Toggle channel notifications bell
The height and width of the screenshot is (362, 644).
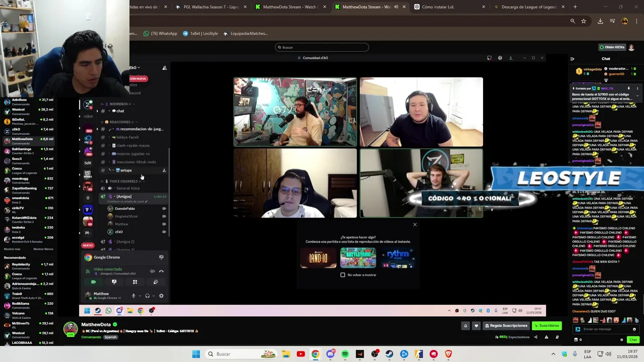(465, 326)
